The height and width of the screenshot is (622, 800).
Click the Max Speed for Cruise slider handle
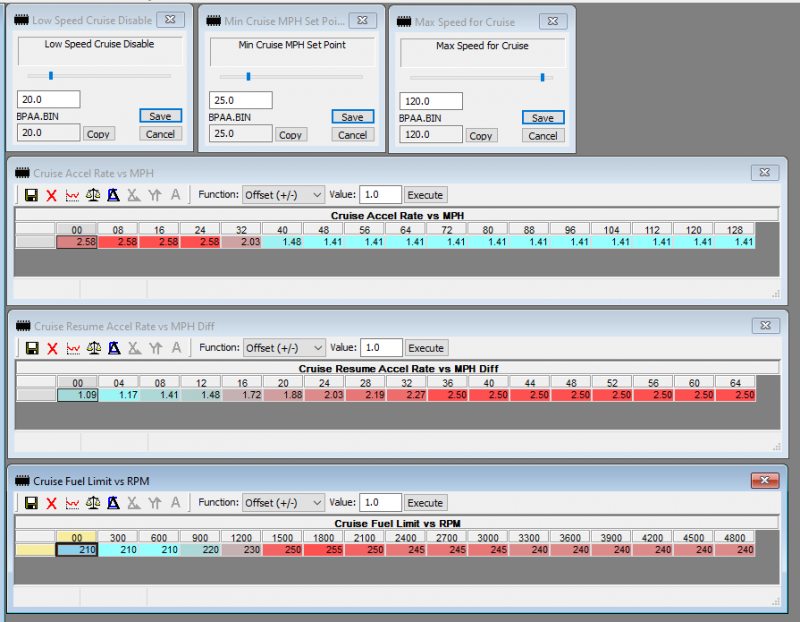[543, 76]
